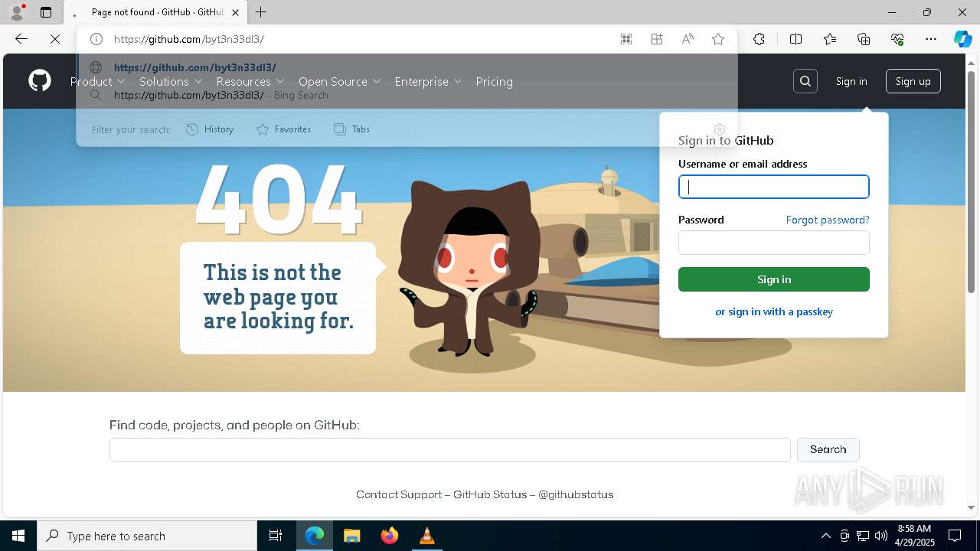
Task: Launch the Copilot sidebar icon
Action: coord(962,39)
